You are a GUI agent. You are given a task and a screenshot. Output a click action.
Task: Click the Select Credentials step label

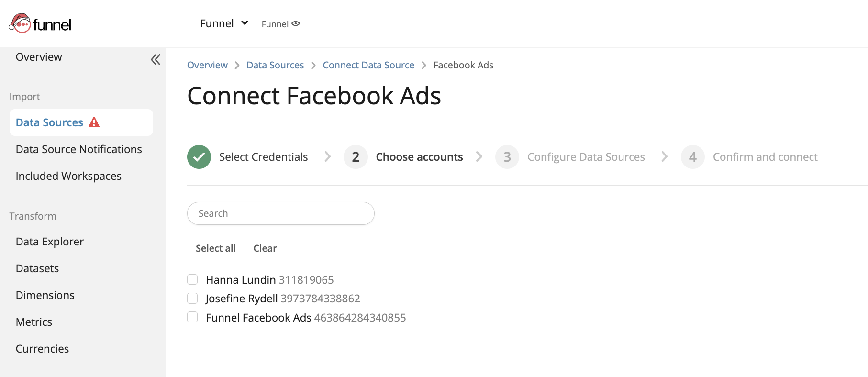[x=263, y=157]
